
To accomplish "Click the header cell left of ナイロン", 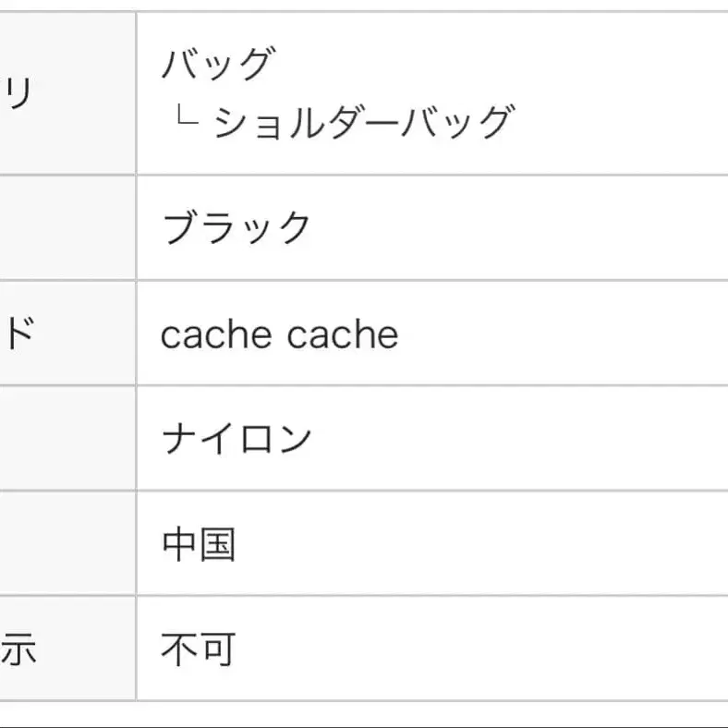I will coord(67,439).
